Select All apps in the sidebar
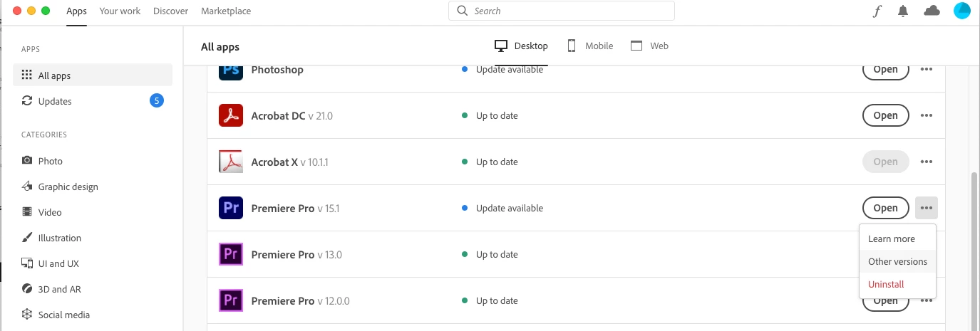980x331 pixels. pos(93,75)
